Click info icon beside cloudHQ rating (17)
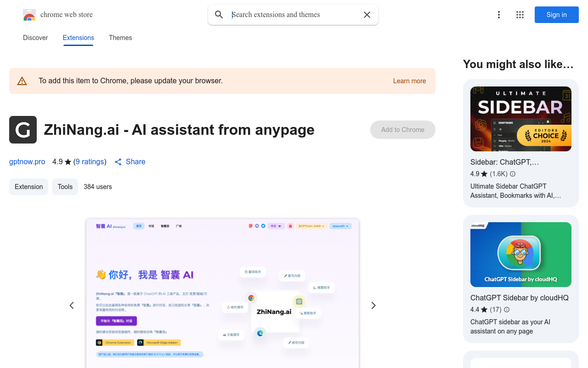The width and height of the screenshot is (588, 368). (x=507, y=310)
